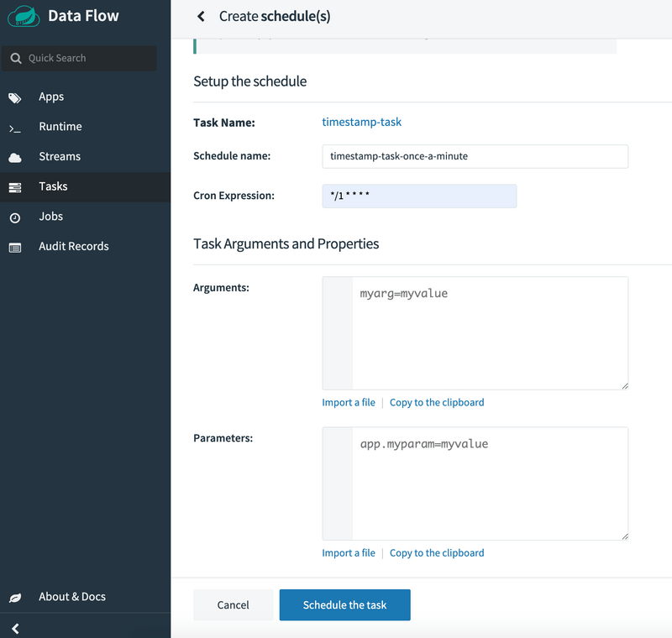
Task: Click the Audit Records table icon
Action: [x=15, y=248]
